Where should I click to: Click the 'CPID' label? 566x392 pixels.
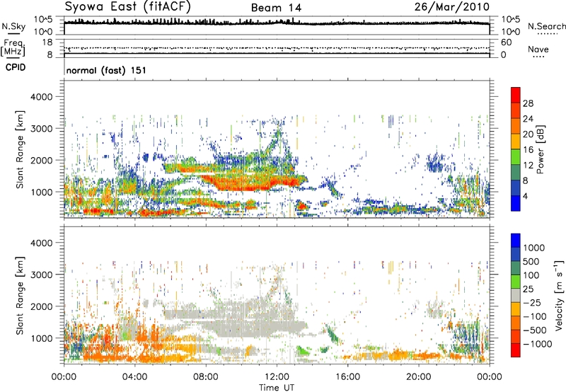coord(16,67)
